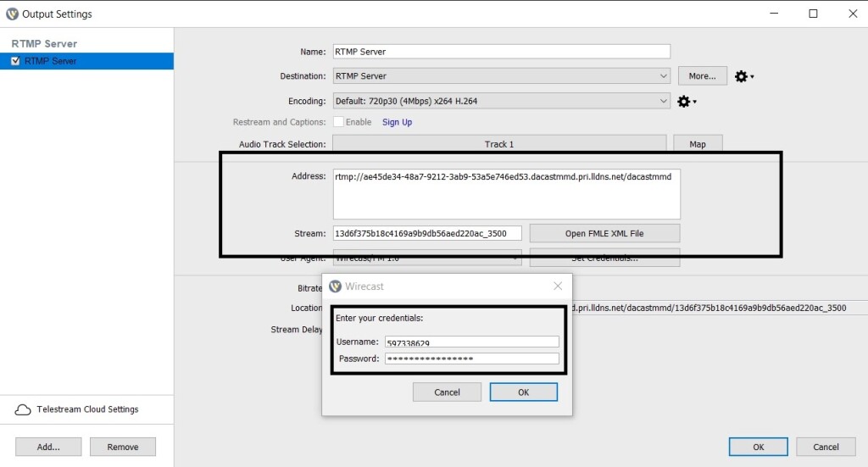Click Cancel in Output Settings window
This screenshot has height=467, width=868.
[x=826, y=447]
